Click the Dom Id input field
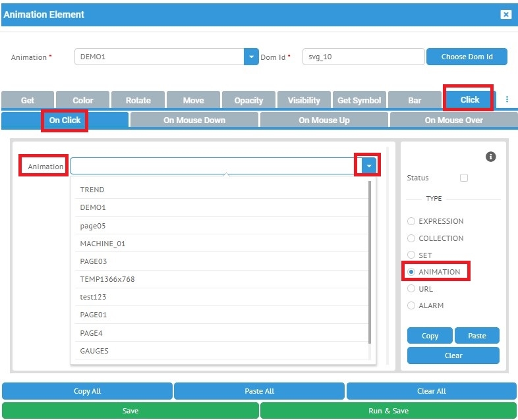The image size is (518, 420). (363, 57)
